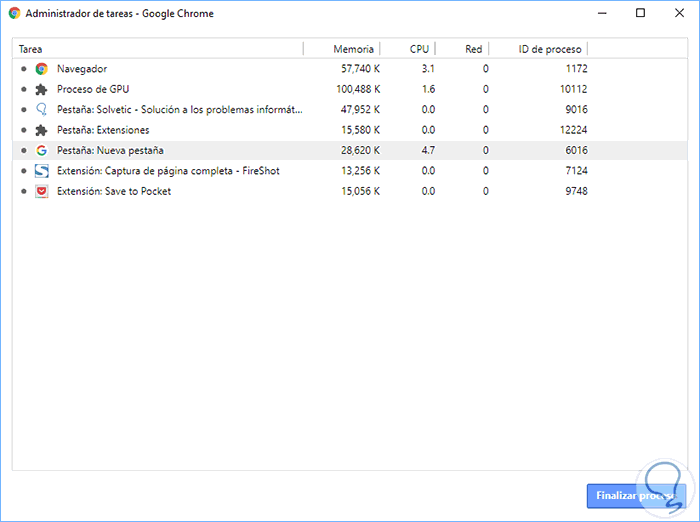The width and height of the screenshot is (700, 522).
Task: Select Pestaña: Nueva pestaña task
Action: tap(350, 150)
